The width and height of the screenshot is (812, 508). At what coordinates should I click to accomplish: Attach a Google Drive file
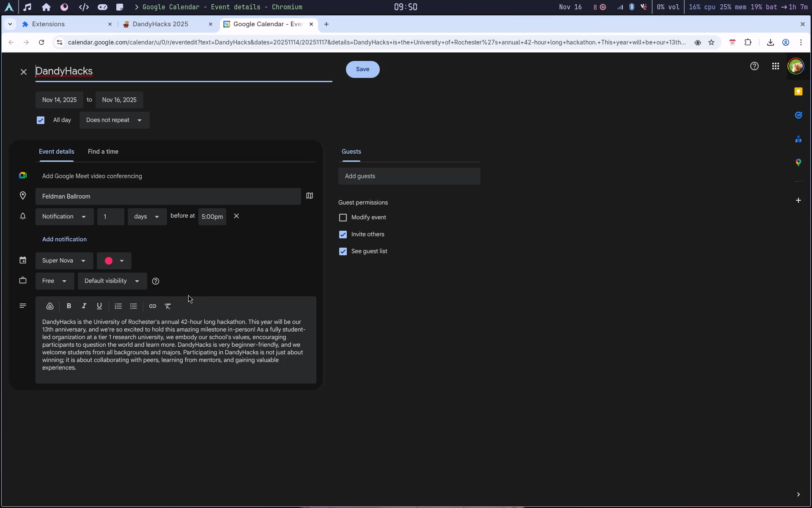click(x=50, y=306)
